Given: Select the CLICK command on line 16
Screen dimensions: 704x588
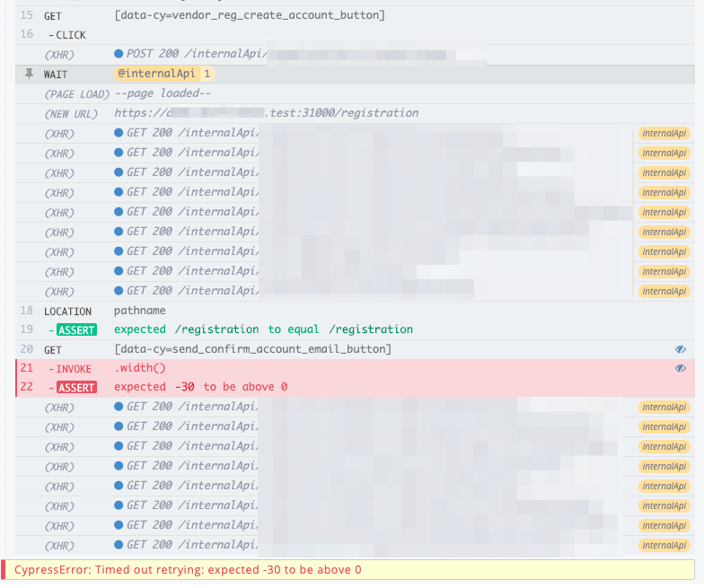Looking at the screenshot, I should [x=355, y=34].
